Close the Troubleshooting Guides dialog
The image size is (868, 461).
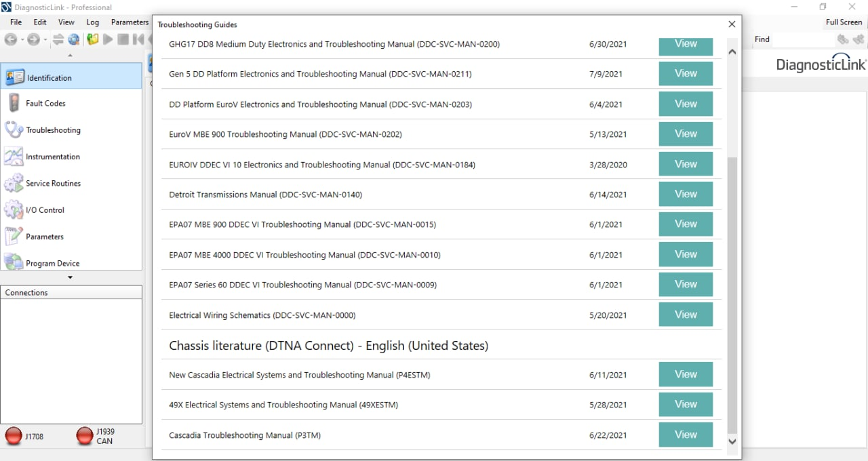[x=732, y=24]
